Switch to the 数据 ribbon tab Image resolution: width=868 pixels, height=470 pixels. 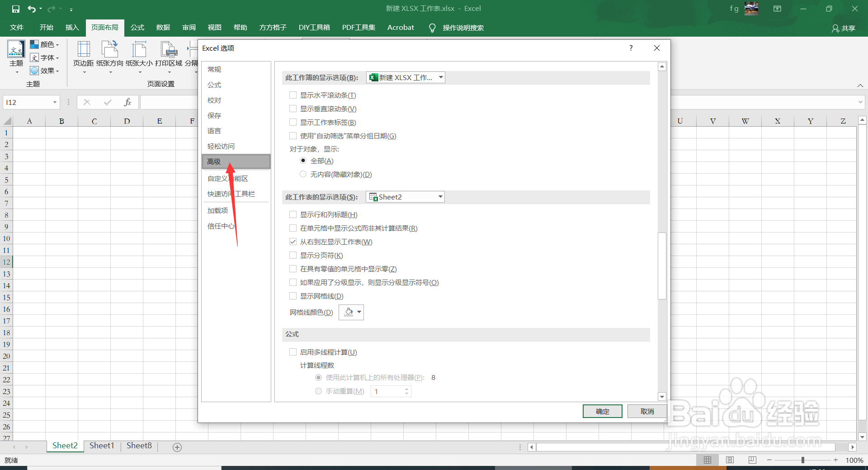point(163,28)
